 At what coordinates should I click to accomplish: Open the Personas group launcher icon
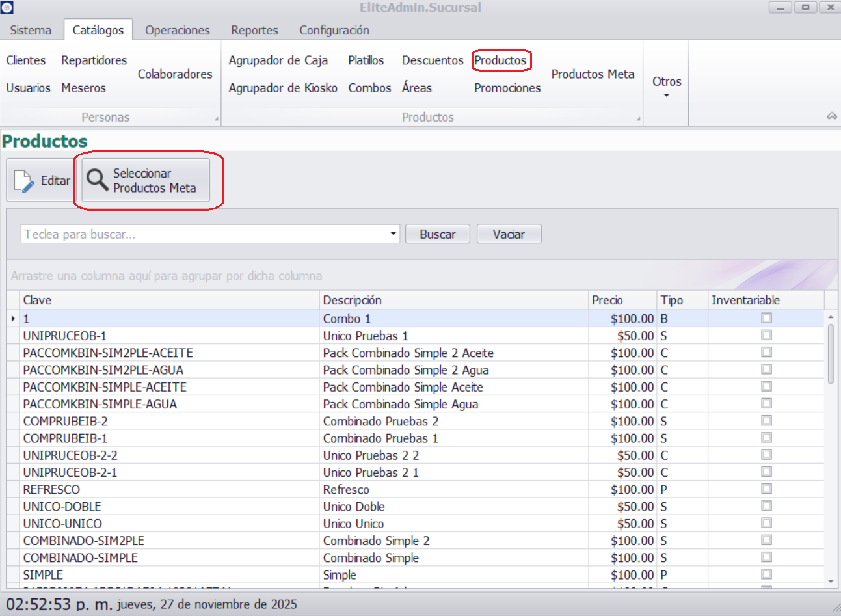tap(217, 119)
